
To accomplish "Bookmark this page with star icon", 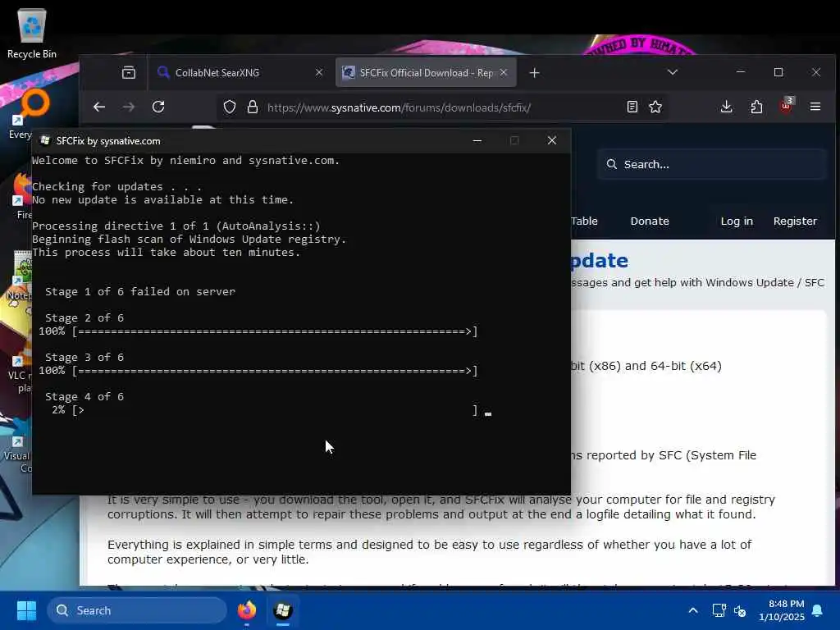I will pos(655,107).
